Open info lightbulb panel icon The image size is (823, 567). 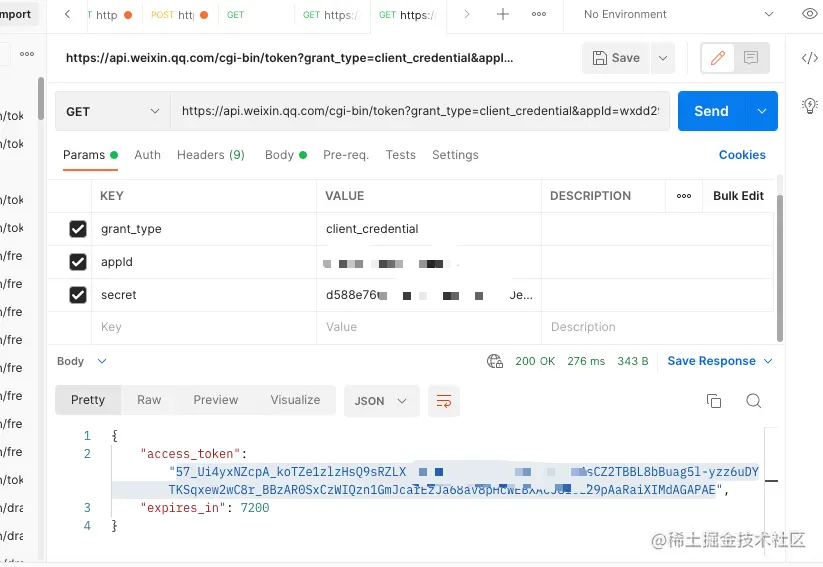pyautogui.click(x=810, y=106)
